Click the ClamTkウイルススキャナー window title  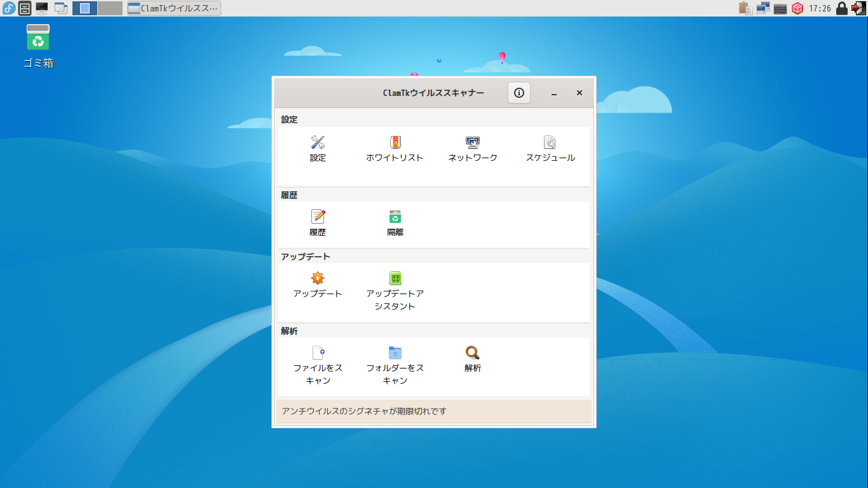point(433,93)
